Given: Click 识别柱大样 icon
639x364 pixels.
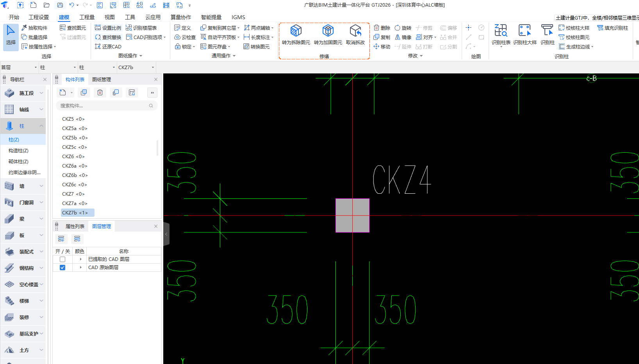Looking at the screenshot, I should (x=525, y=35).
